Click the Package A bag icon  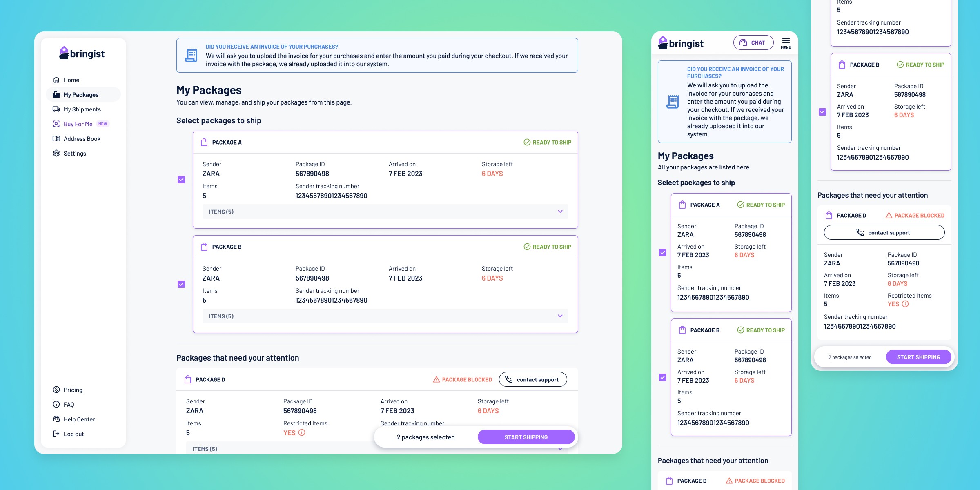click(204, 143)
